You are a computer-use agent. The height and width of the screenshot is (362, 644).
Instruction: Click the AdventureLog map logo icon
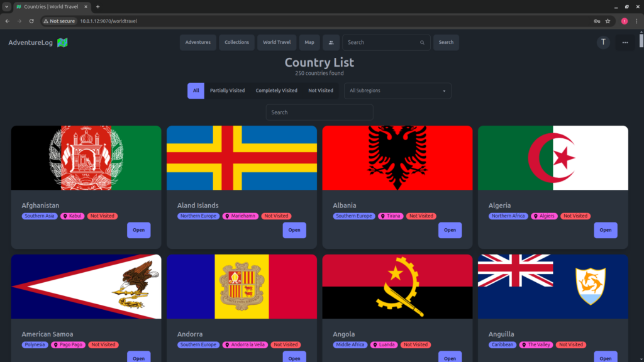[62, 42]
